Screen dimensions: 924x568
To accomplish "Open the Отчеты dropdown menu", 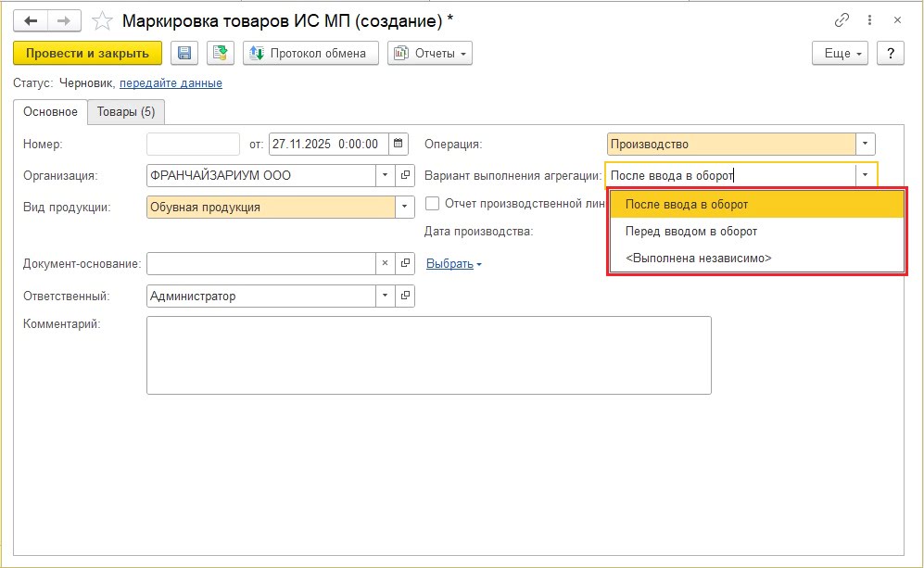I will click(430, 54).
